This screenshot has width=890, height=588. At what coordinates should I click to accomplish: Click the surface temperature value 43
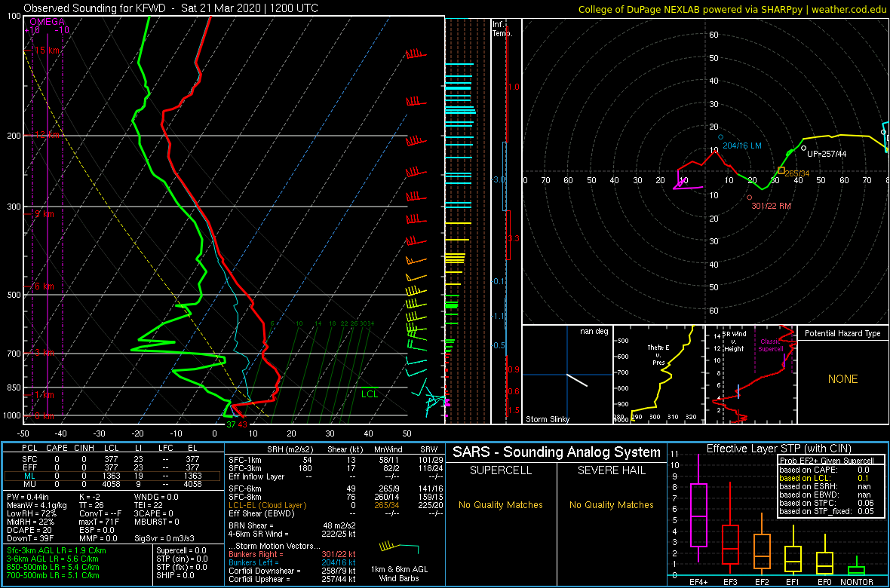pyautogui.click(x=243, y=424)
